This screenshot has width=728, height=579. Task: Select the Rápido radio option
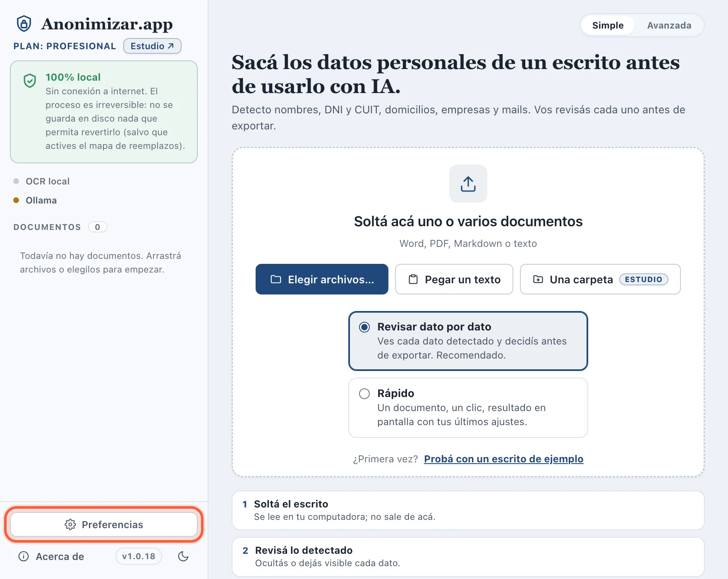tap(468, 407)
